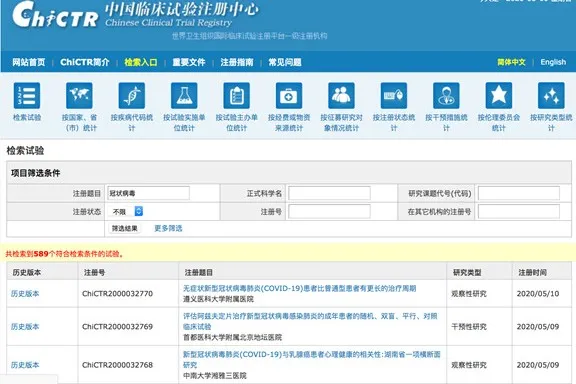
Task: Click the 研究课题代号(代码) input field
Action: pyautogui.click(x=519, y=193)
